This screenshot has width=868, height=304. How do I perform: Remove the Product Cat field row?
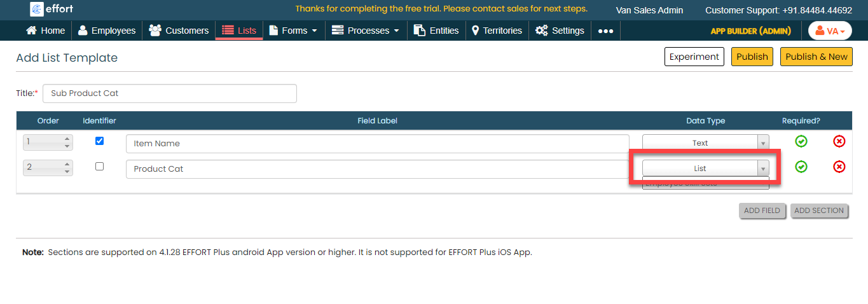point(839,167)
